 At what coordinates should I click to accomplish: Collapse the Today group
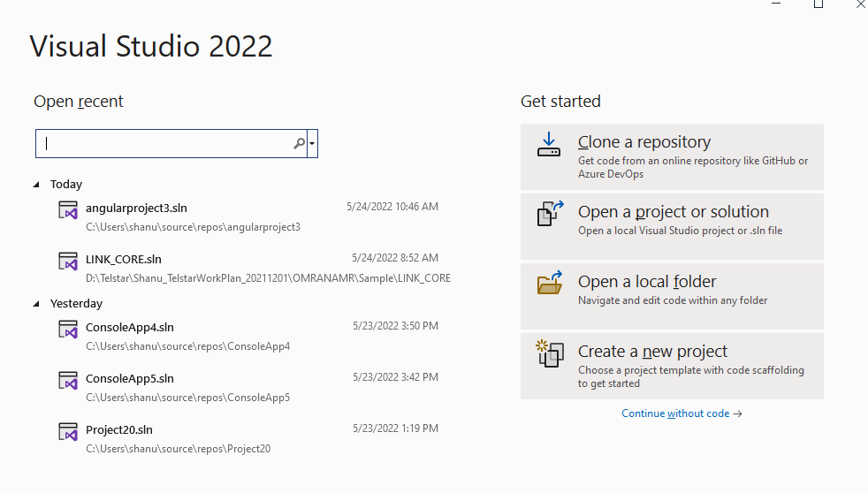(36, 185)
